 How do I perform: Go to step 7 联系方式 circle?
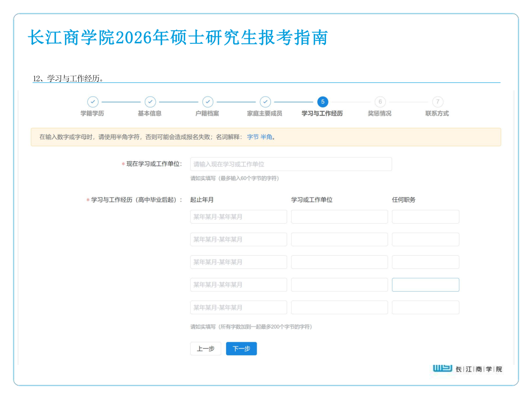pos(437,102)
